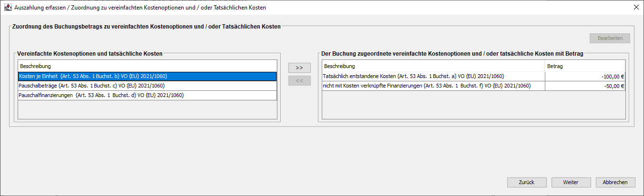Click the assigned table's Beschreibung column header

[433, 66]
